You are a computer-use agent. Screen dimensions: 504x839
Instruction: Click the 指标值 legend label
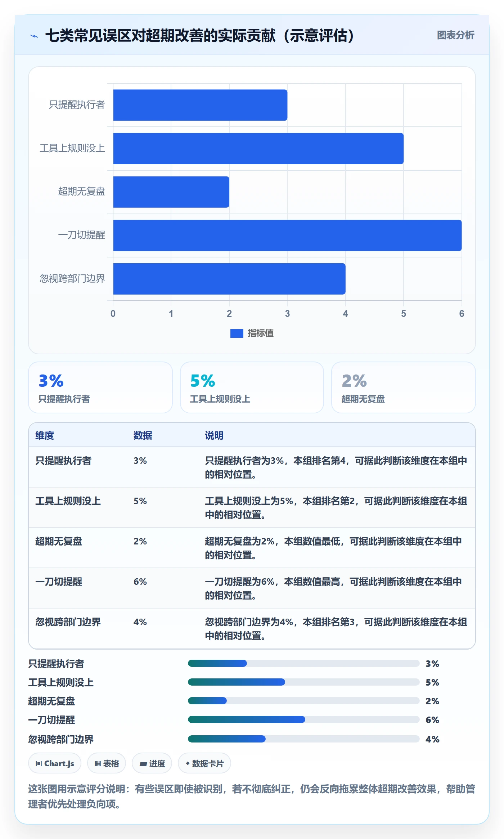click(x=261, y=333)
